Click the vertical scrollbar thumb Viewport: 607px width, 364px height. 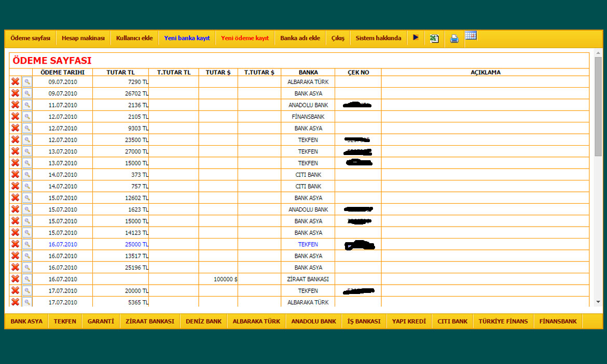pos(598,106)
